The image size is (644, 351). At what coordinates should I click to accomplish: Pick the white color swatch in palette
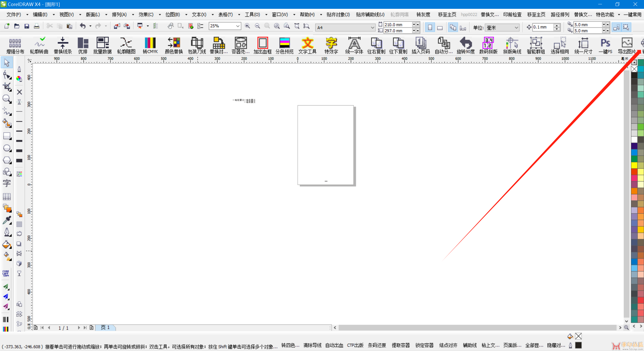click(634, 140)
